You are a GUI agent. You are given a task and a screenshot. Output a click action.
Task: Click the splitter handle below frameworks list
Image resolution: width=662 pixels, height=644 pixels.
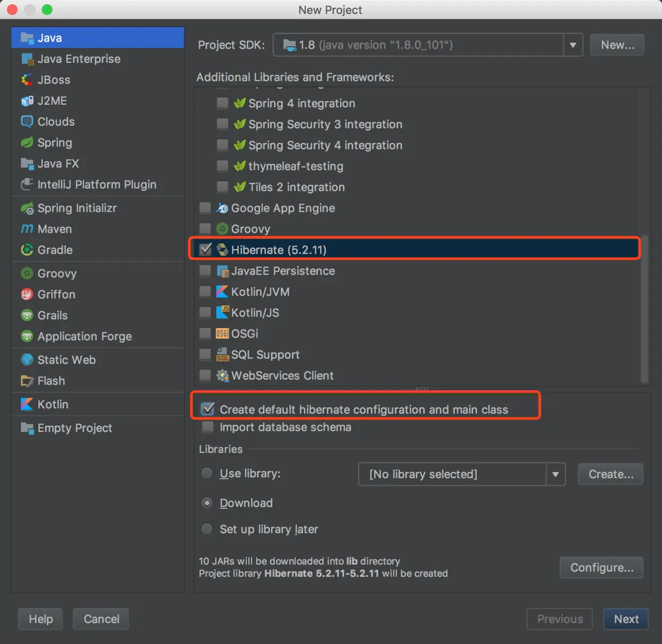[x=422, y=389]
